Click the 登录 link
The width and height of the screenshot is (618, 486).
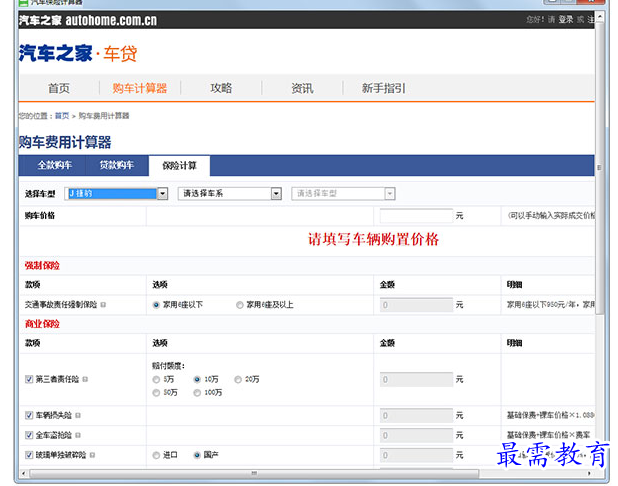tap(566, 19)
